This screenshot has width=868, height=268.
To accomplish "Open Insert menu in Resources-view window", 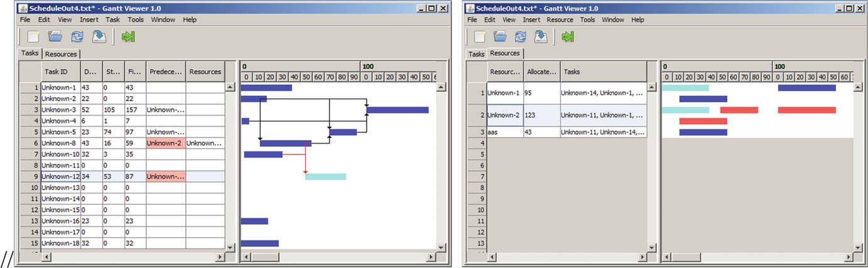I will pyautogui.click(x=531, y=19).
